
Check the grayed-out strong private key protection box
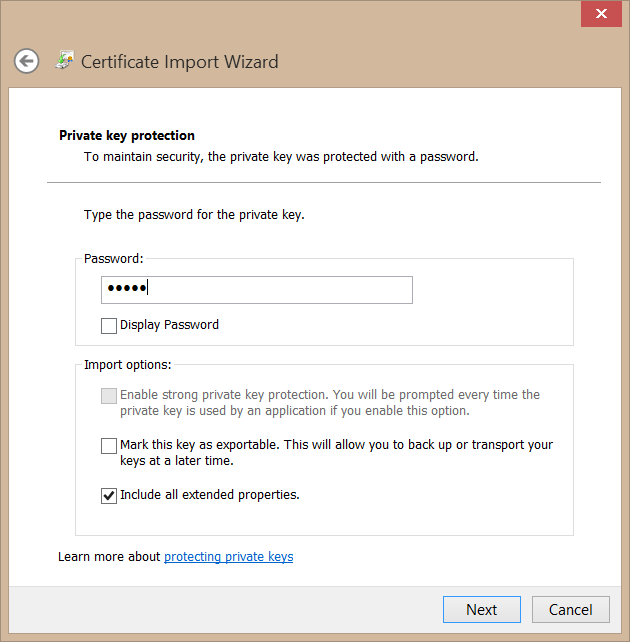(109, 396)
